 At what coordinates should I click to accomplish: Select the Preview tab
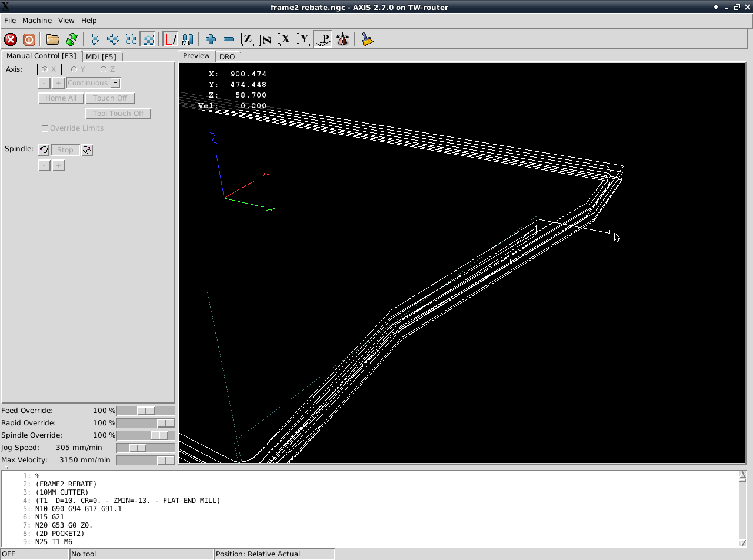point(196,56)
